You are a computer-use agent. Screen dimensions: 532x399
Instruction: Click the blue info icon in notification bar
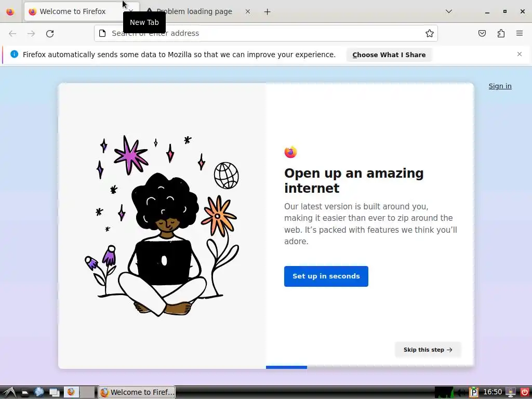click(14, 54)
